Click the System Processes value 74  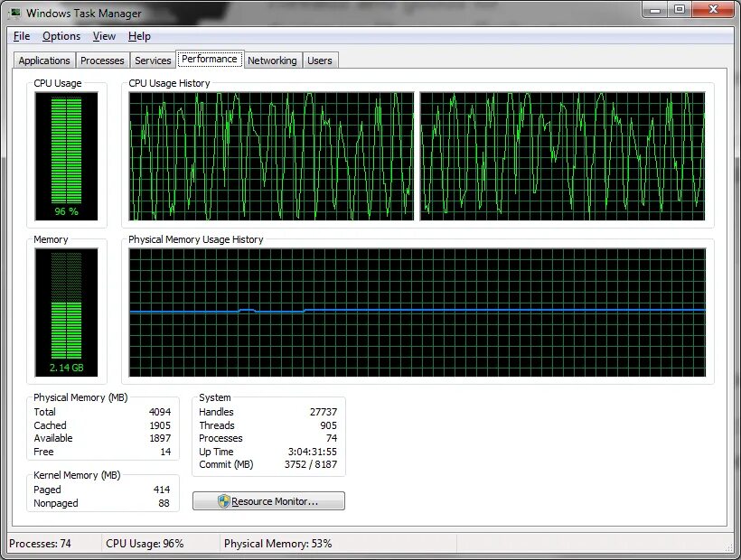(332, 438)
